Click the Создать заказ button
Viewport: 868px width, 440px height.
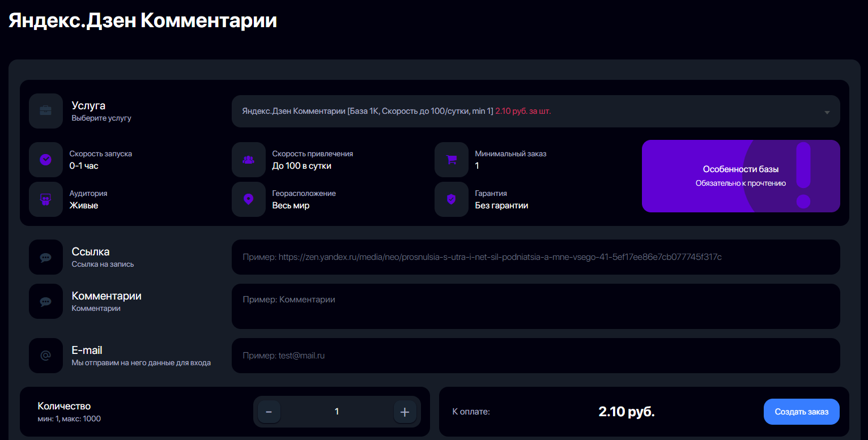point(802,412)
